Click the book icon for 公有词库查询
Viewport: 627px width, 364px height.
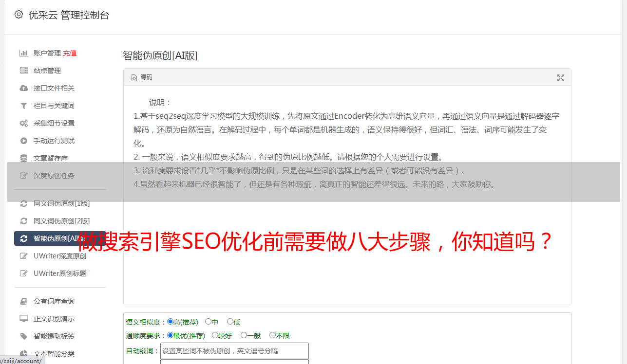23,301
